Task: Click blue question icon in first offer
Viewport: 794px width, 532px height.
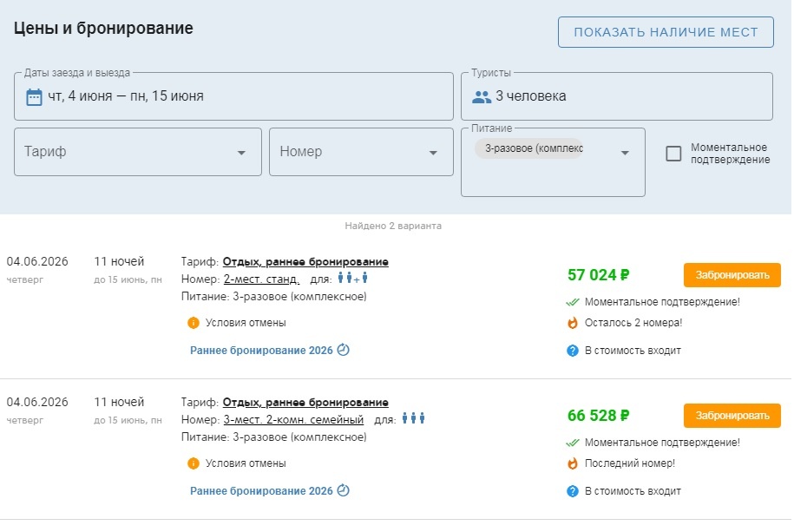Action: coord(573,351)
